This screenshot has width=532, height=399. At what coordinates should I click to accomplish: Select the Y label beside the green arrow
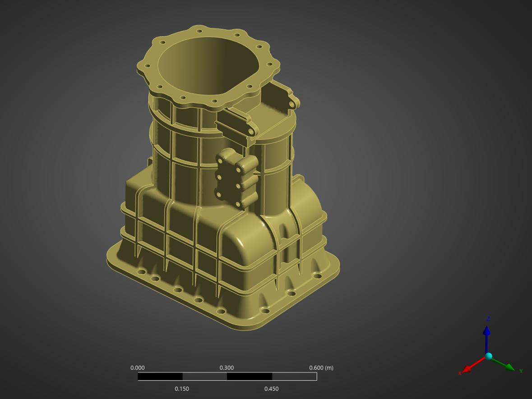521,371
